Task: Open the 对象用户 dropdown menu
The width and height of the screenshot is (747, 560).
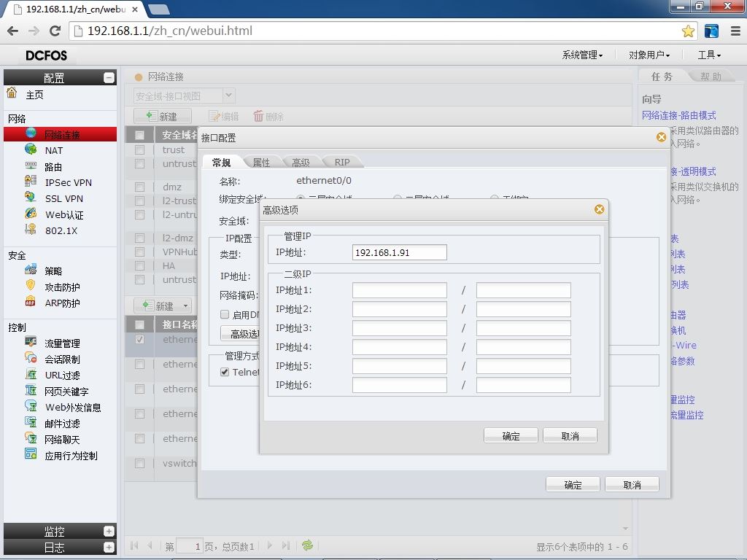Action: [649, 55]
